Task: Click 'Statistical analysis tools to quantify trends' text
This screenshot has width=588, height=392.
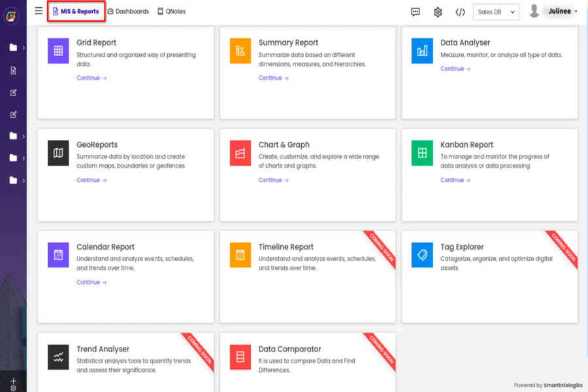Action: pyautogui.click(x=133, y=365)
